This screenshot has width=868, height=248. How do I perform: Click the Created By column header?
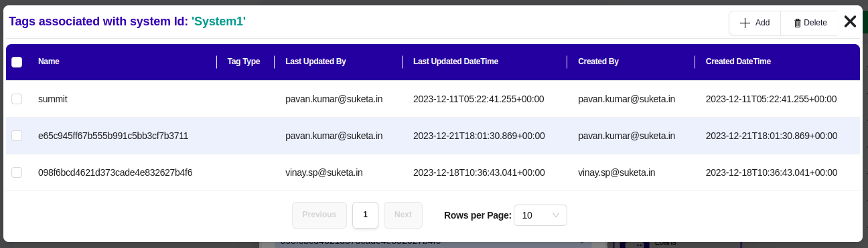pyautogui.click(x=598, y=61)
